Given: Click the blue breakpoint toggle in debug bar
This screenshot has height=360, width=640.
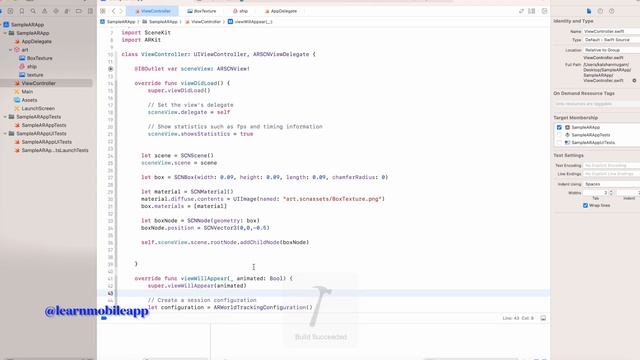Looking at the screenshot, I should click(x=104, y=318).
